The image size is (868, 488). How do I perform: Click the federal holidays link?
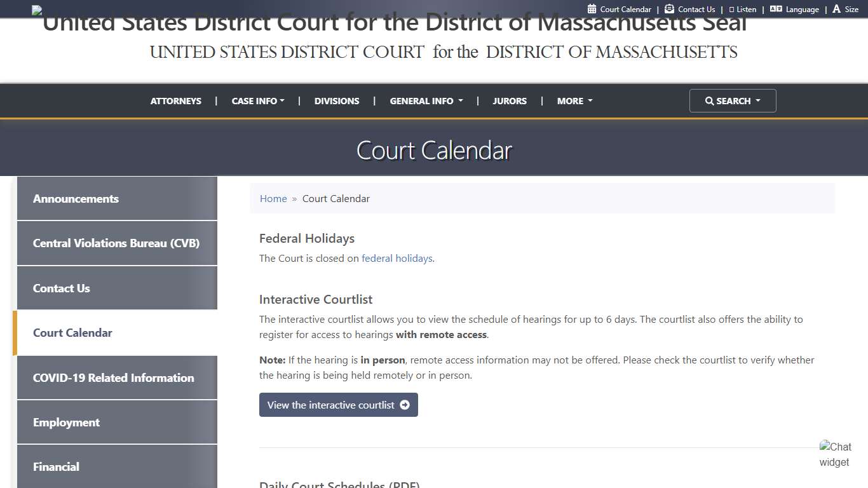(x=397, y=258)
